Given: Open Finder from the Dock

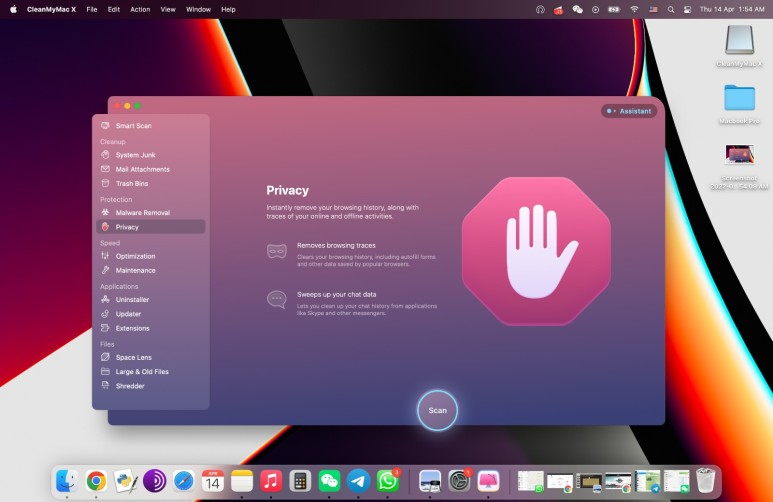Looking at the screenshot, I should click(x=67, y=481).
